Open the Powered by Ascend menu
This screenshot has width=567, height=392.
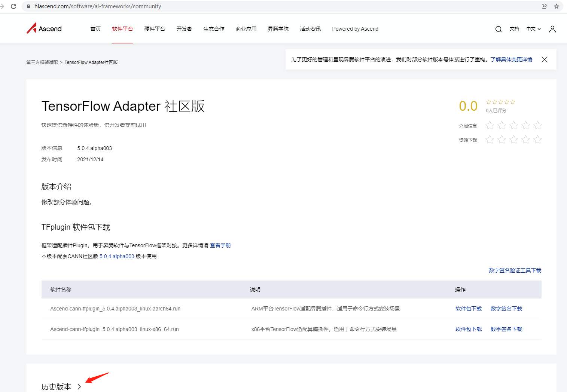pyautogui.click(x=355, y=29)
